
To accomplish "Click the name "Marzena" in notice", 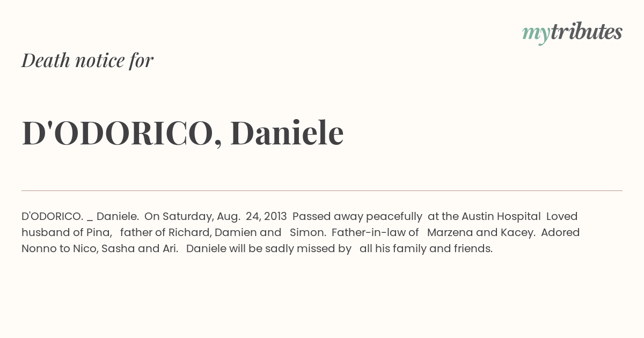I will 450,232.
